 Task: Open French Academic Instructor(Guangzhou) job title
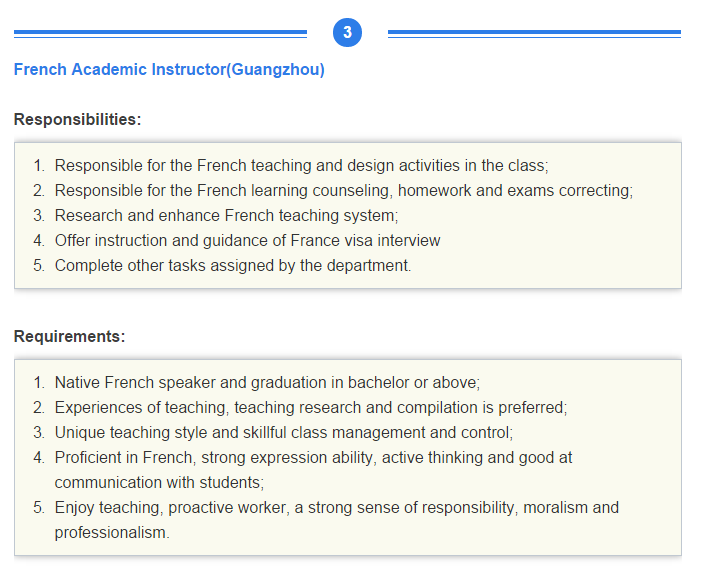169,69
